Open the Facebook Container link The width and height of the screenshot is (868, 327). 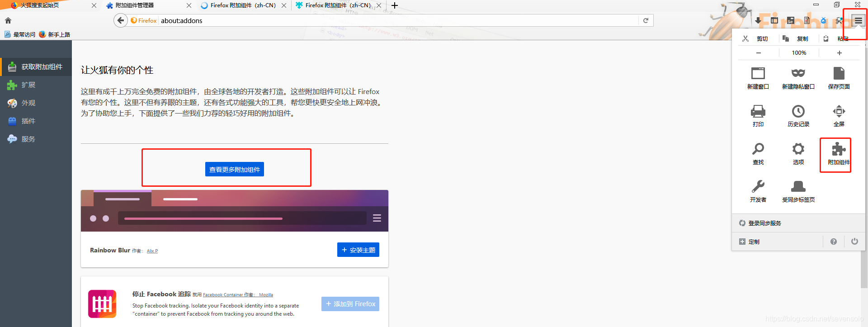pos(223,295)
